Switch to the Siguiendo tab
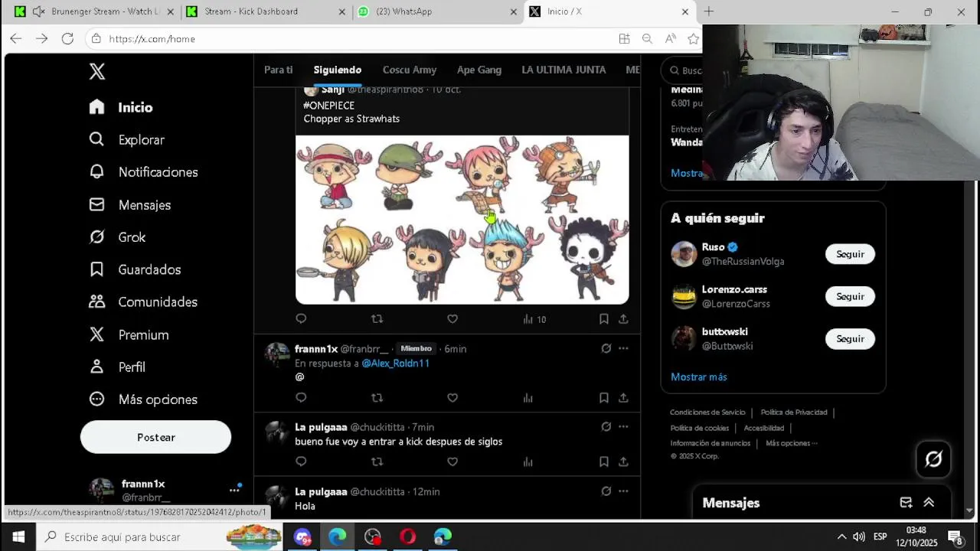This screenshot has height=551, width=980. pyautogui.click(x=337, y=70)
